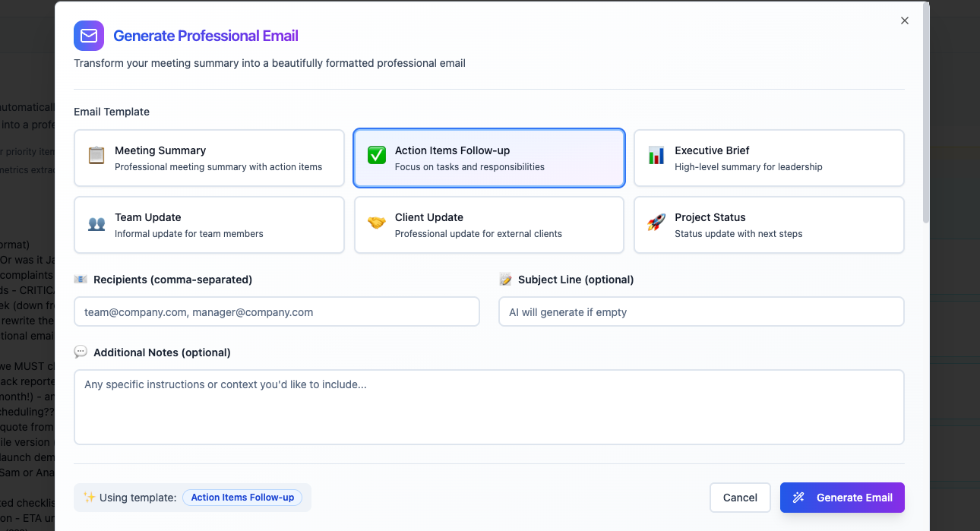Click the Recipients email input field
The image size is (980, 531).
(x=277, y=311)
